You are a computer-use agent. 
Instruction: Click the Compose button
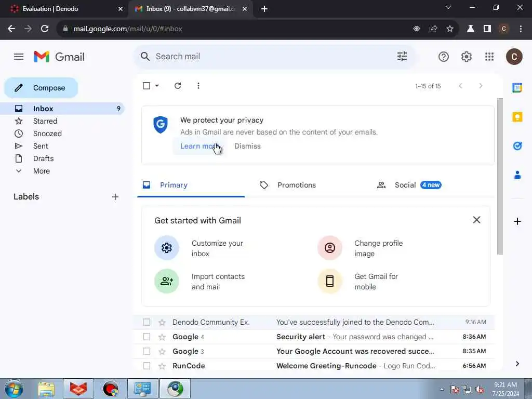[41, 88]
